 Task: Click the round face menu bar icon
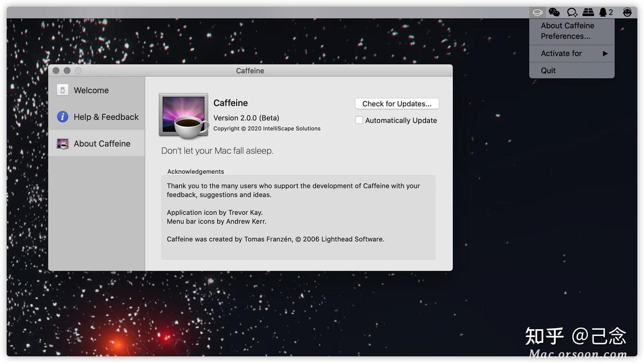click(x=627, y=12)
